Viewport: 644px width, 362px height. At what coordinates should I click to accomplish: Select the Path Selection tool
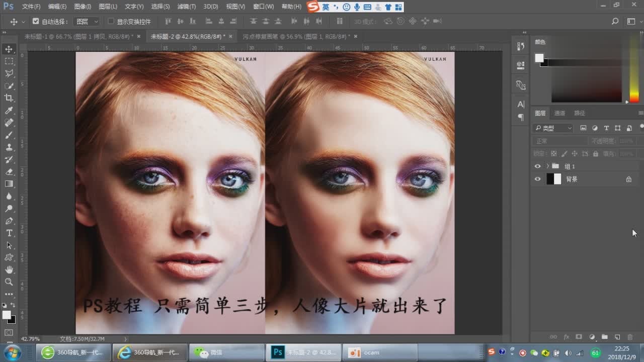pyautogui.click(x=9, y=245)
